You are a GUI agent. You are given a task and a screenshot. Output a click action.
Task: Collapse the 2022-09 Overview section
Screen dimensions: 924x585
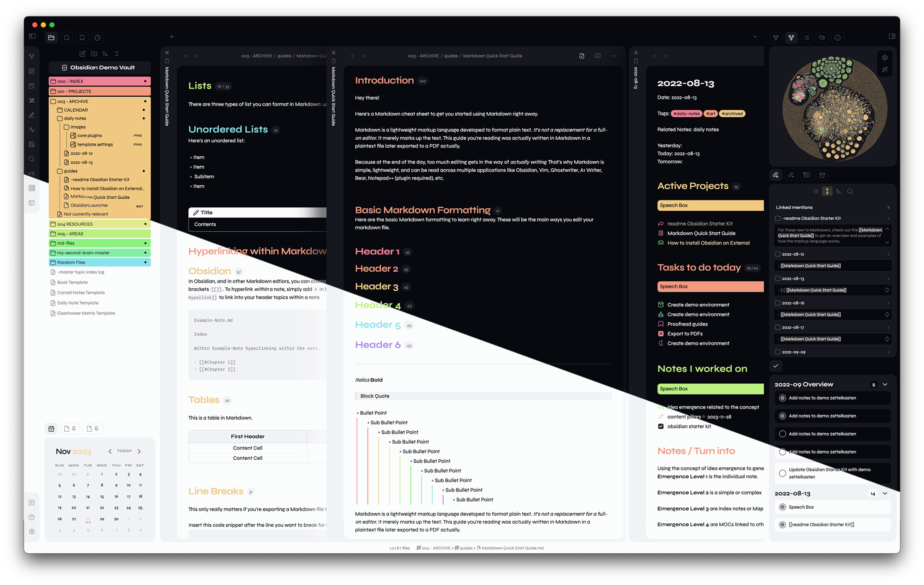885,385
